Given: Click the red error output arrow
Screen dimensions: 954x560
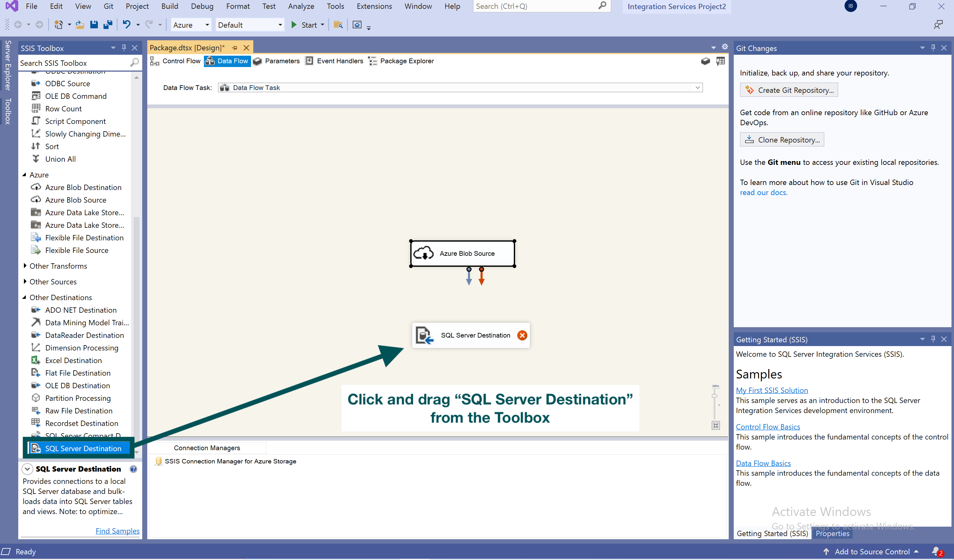Looking at the screenshot, I should pyautogui.click(x=481, y=277).
